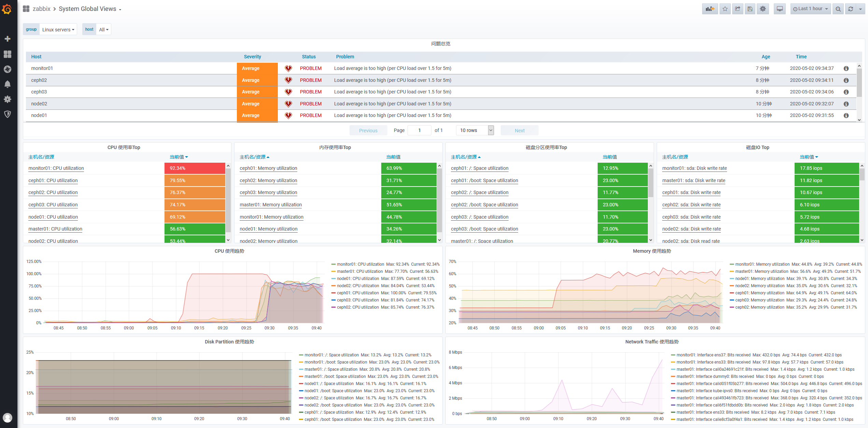Viewport: 868px width, 428px height.
Task: Toggle the monitor01 ens37 Bits received legend entry
Action: 713,355
